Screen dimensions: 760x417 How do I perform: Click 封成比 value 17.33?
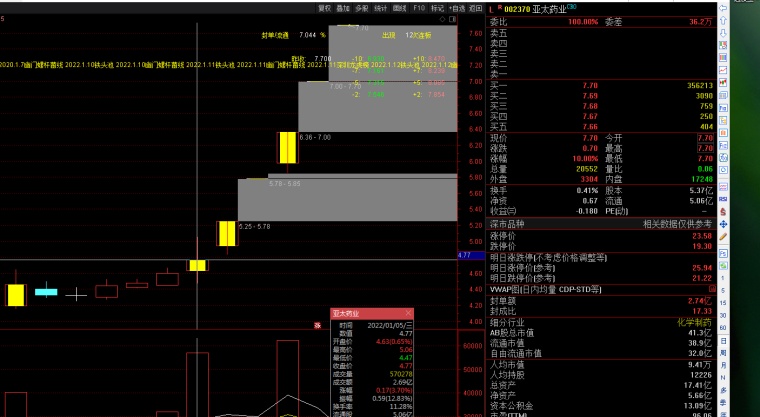pyautogui.click(x=702, y=311)
